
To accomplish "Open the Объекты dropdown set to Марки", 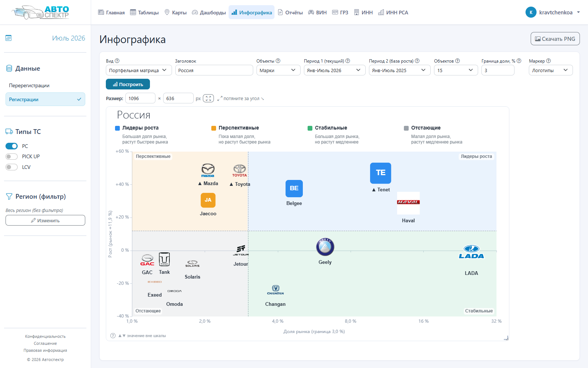I will click(x=279, y=70).
